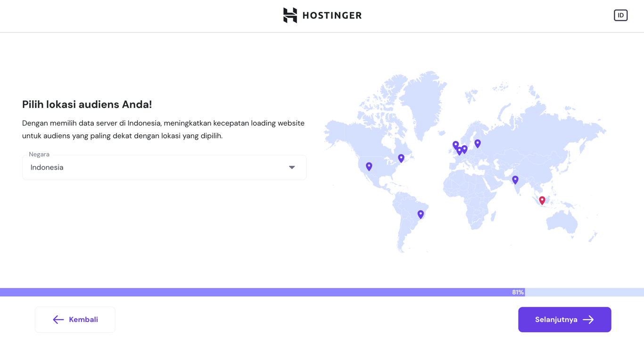Select the India server location pin

pos(515,180)
